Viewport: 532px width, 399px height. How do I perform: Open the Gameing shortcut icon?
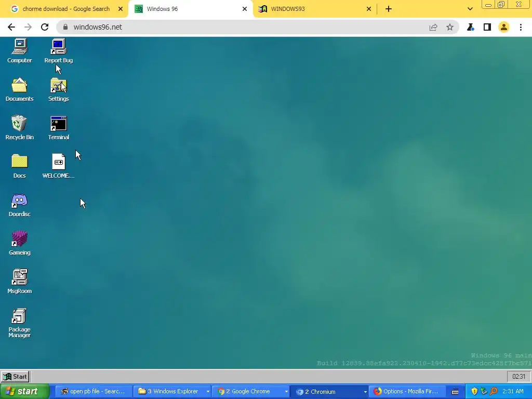pos(19,243)
